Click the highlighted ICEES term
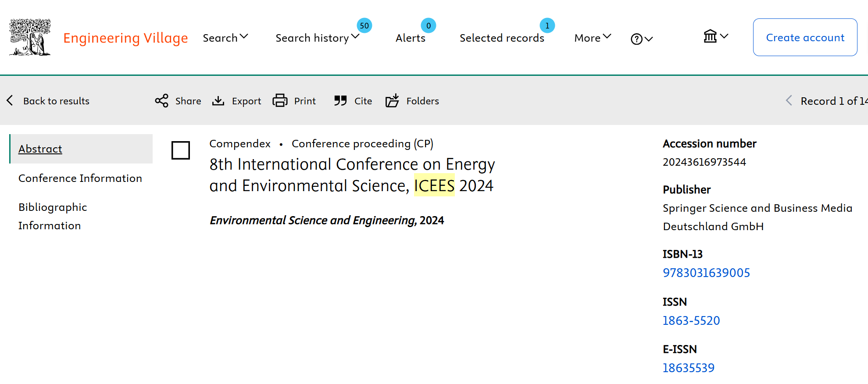Screen dimensions: 868x384 [434, 185]
